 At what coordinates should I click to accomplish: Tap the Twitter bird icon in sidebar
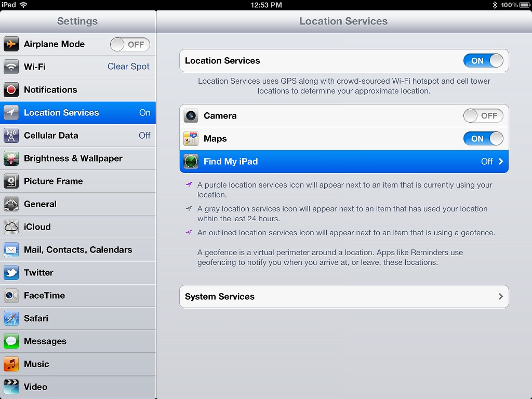click(x=11, y=273)
